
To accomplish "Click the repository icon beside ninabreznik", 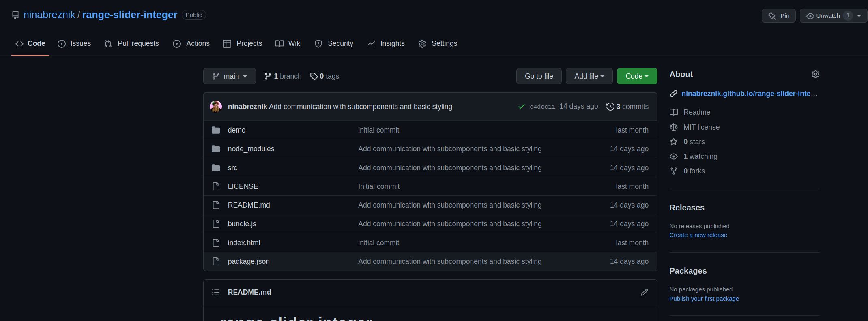I will click(x=15, y=15).
